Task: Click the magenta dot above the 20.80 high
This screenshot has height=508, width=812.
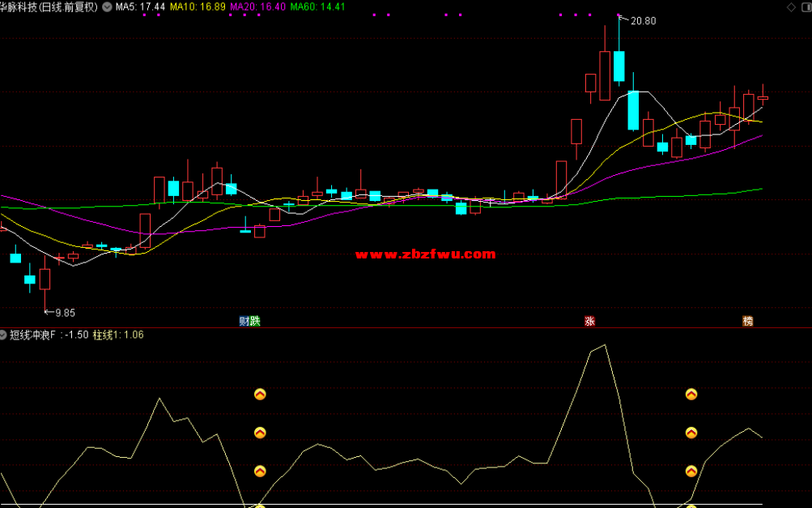Action: pyautogui.click(x=619, y=15)
